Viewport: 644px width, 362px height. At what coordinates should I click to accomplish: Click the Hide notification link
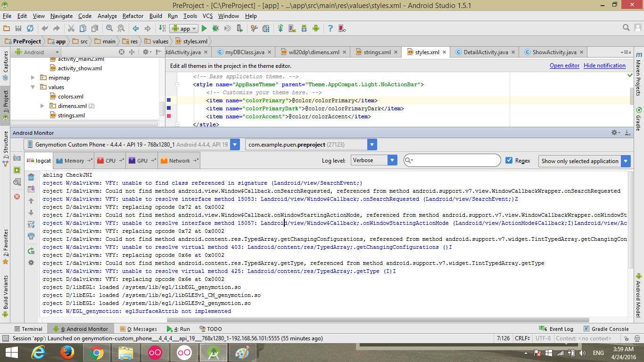tap(604, 66)
